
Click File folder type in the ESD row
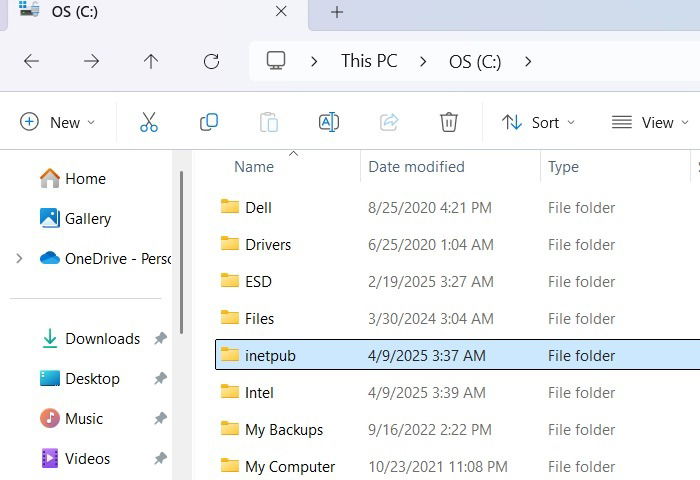[582, 281]
